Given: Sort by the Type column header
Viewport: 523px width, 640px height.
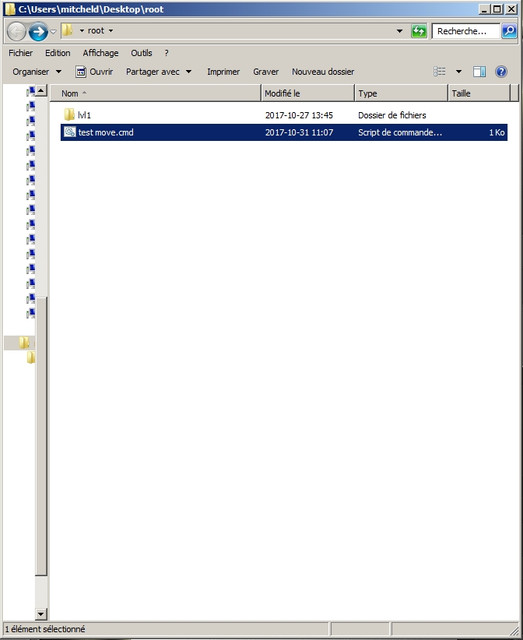Looking at the screenshot, I should click(401, 93).
